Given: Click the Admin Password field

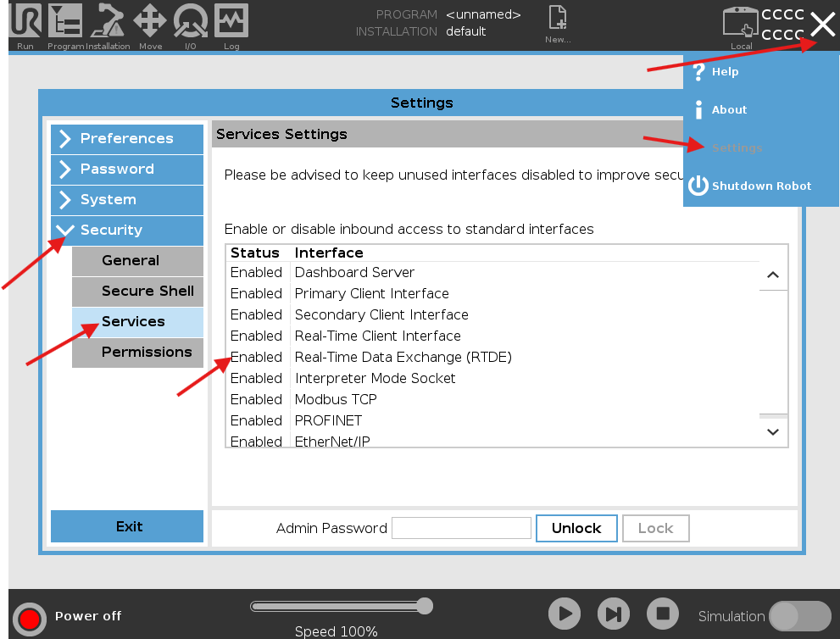Looking at the screenshot, I should tap(461, 528).
